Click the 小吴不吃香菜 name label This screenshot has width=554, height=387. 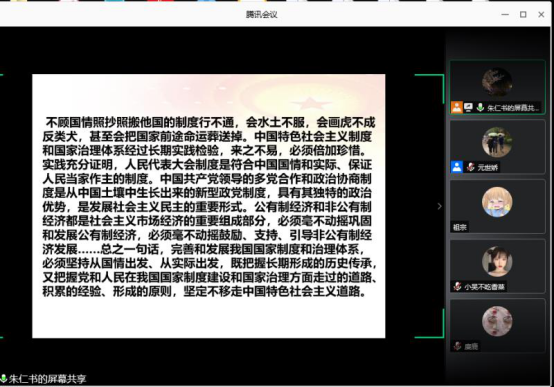(484, 287)
